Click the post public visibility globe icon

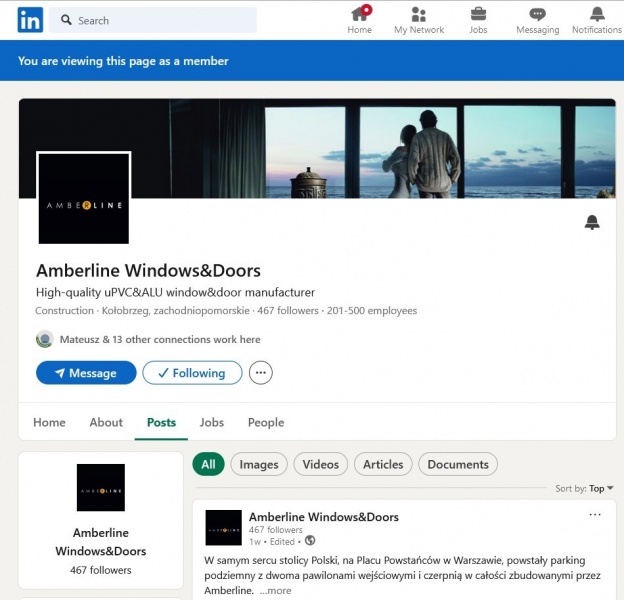[310, 540]
